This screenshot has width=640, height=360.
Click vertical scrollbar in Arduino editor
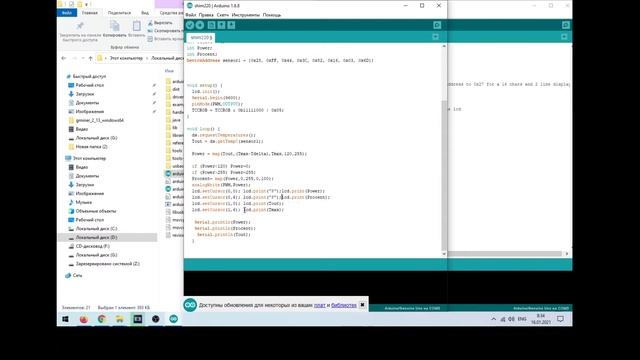[444, 176]
